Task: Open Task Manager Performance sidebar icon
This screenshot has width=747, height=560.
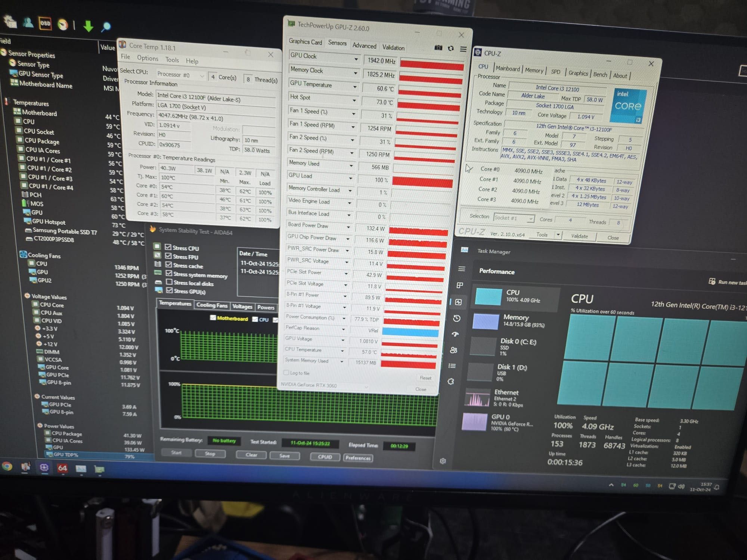Action: coord(459,302)
